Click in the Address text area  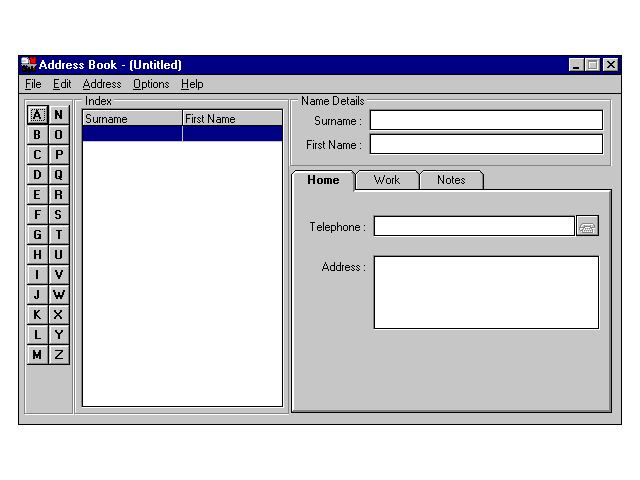486,292
